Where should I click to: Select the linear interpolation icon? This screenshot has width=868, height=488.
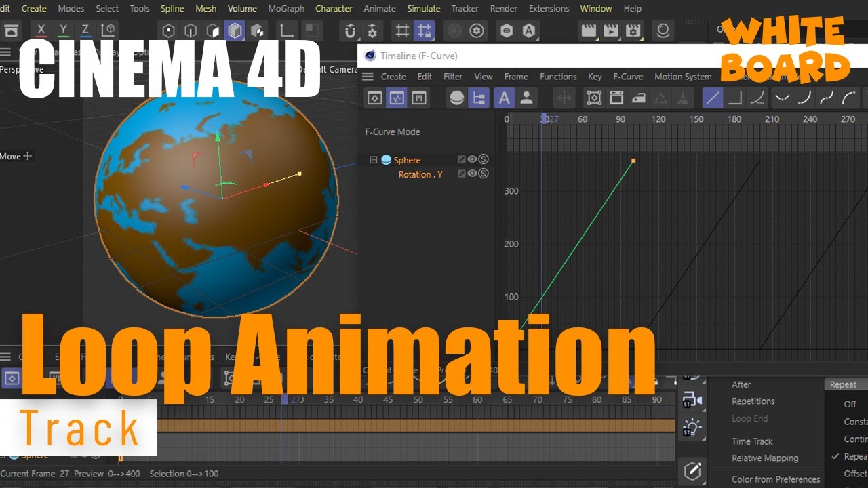coord(712,98)
